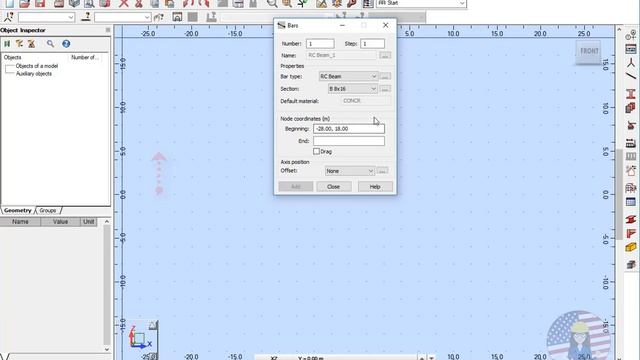Click the supports icon in right toolbar
Screen dimensions: 640x360
tap(631, 125)
